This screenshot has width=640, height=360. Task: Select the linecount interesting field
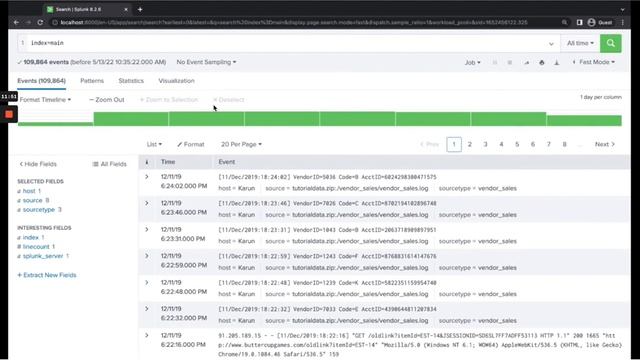click(x=36, y=247)
